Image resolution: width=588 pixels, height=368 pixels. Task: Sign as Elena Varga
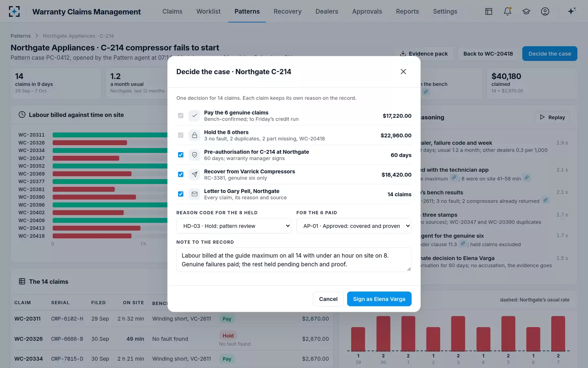tap(379, 299)
